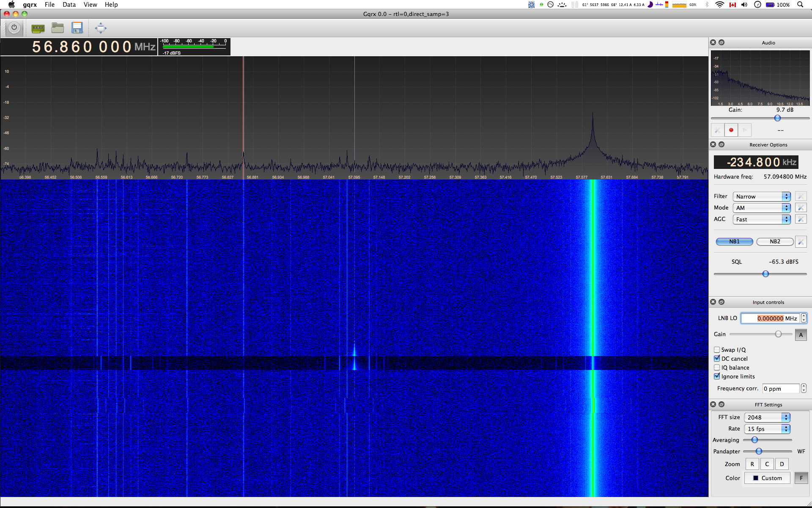Click the LNB LO frequency field
This screenshot has height=508, width=812.
point(770,318)
